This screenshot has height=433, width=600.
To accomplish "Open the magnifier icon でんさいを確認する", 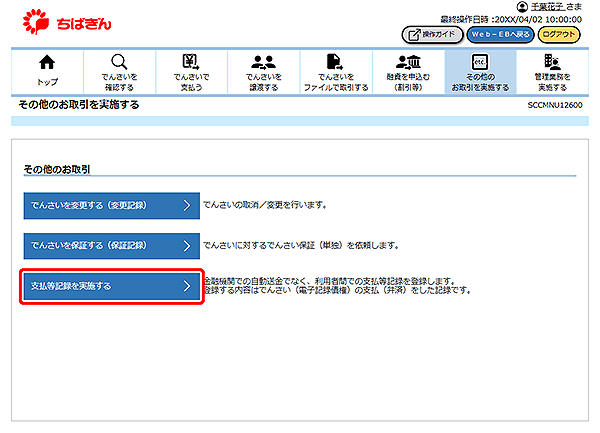I will (119, 62).
